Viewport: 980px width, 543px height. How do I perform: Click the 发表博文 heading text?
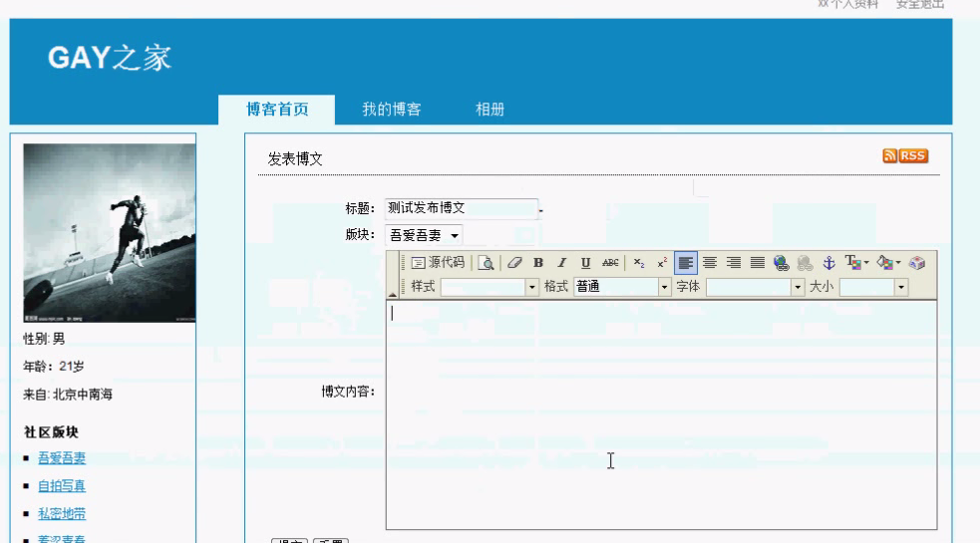point(295,158)
